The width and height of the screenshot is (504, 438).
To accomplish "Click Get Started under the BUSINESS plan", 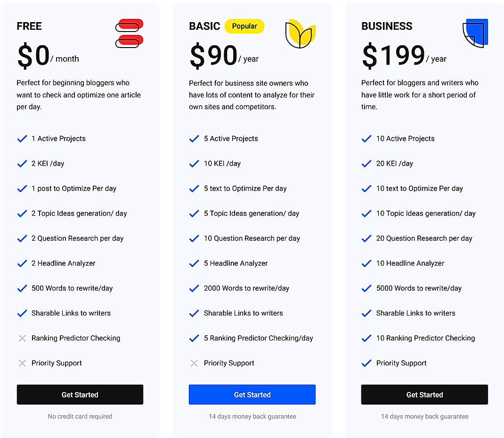I will tap(424, 395).
